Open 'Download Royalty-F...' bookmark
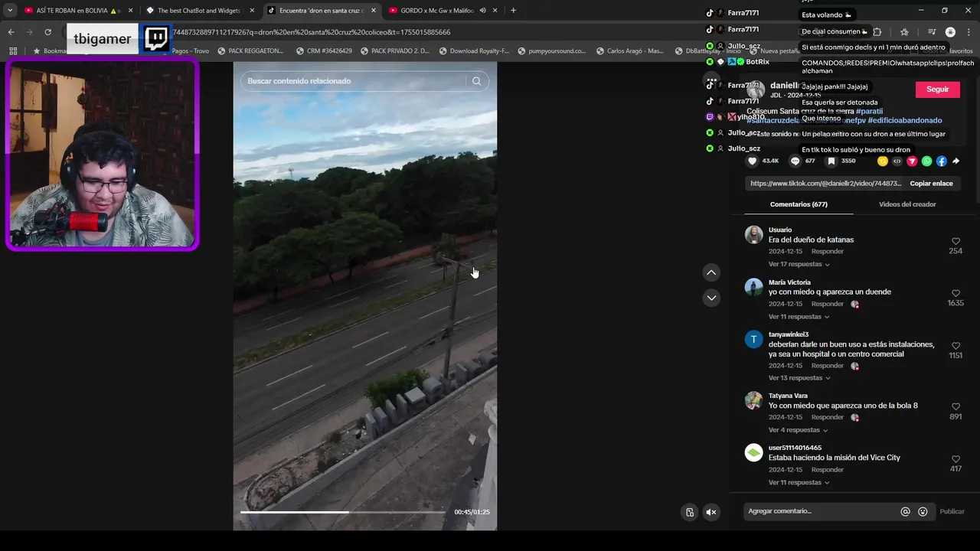The width and height of the screenshot is (980, 551). (x=474, y=51)
